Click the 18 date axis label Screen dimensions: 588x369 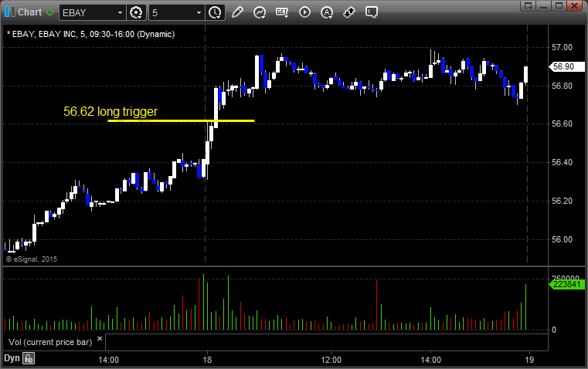pyautogui.click(x=207, y=360)
